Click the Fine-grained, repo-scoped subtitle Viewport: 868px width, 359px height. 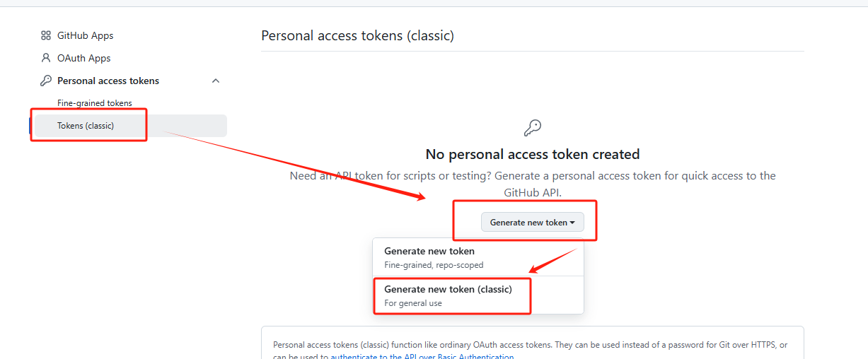[434, 265]
